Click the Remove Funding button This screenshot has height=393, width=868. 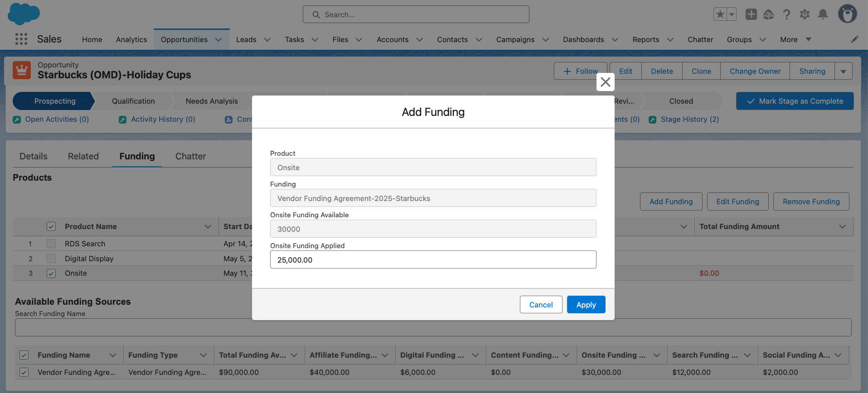[811, 201]
